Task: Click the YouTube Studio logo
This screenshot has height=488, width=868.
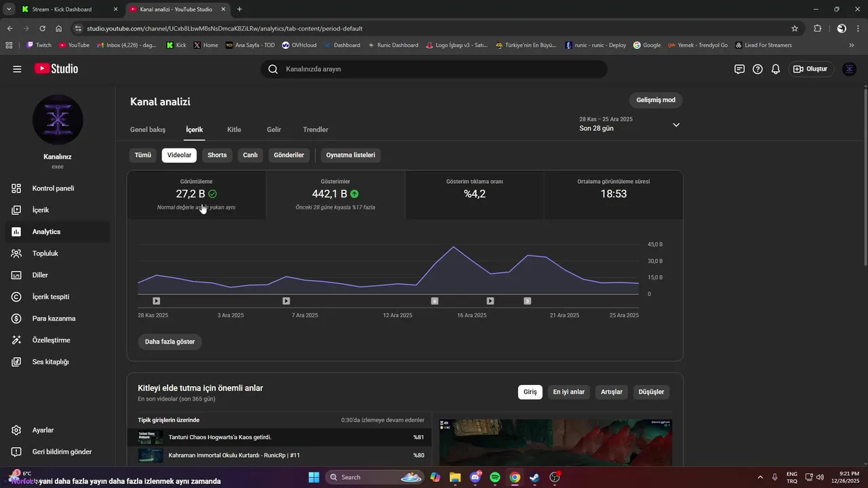Action: pos(56,69)
